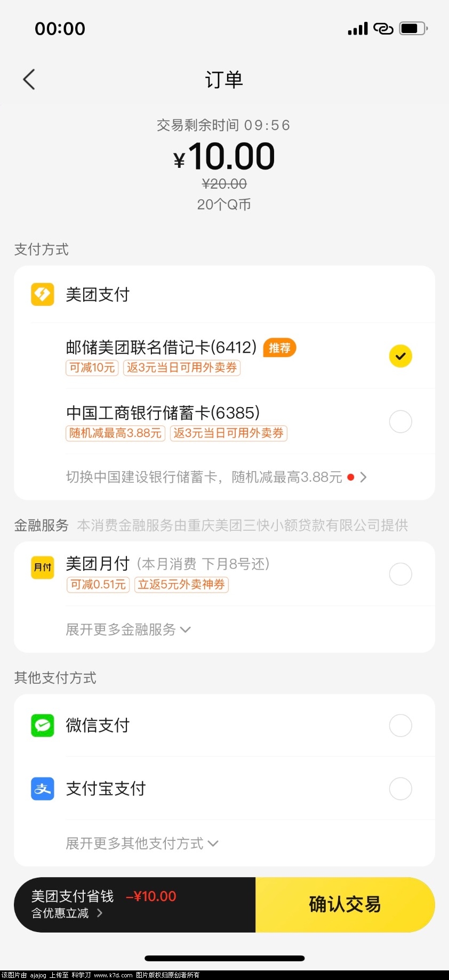Viewport: 449px width, 980px height.
Task: Tap the cellular signal bars icon
Action: click(358, 29)
